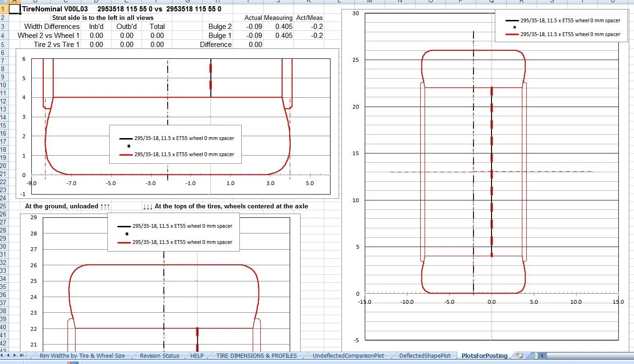Open the Rim Widths by Tire & Wheel Size tab
Screen dimensions: 634x364
click(x=82, y=355)
